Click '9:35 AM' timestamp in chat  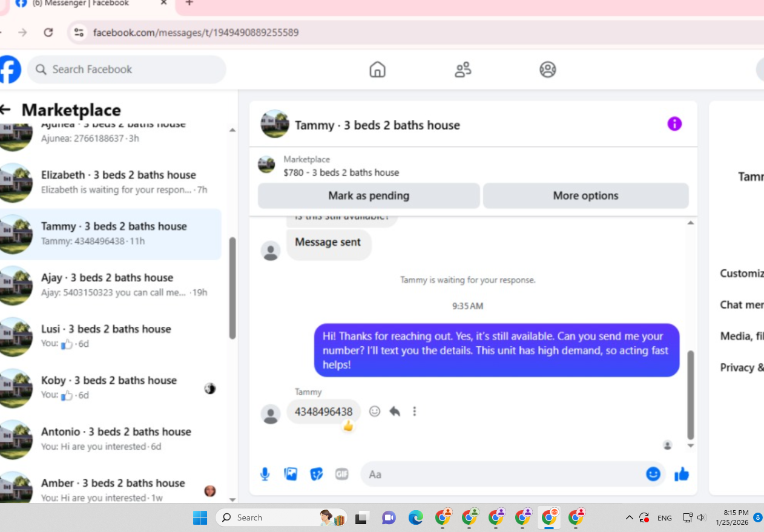pyautogui.click(x=467, y=306)
